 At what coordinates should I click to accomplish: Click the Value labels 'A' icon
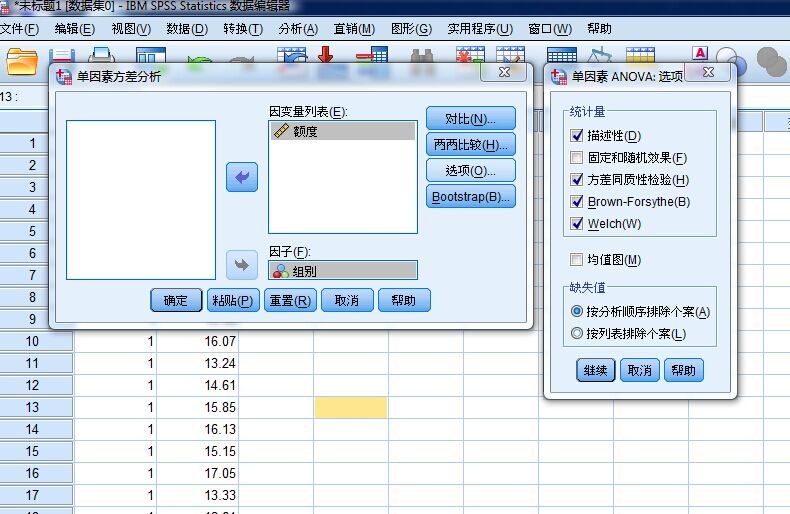(700, 53)
